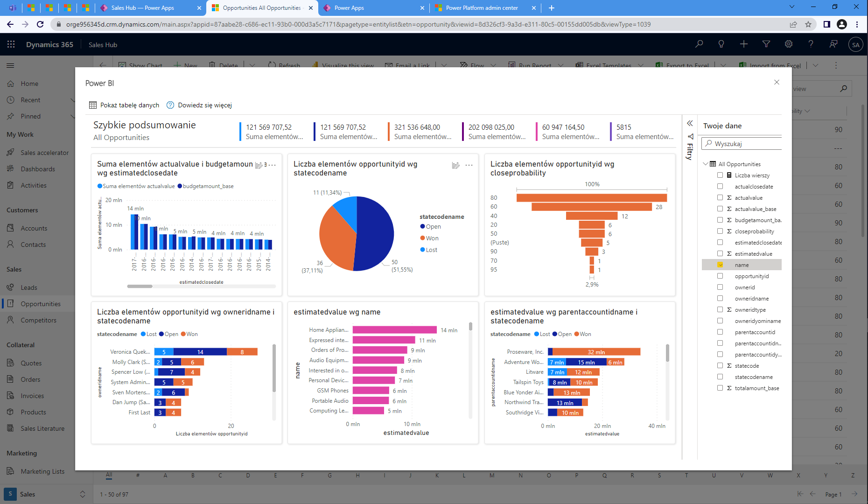Click the question mark help icon
The width and height of the screenshot is (868, 504).
(811, 44)
